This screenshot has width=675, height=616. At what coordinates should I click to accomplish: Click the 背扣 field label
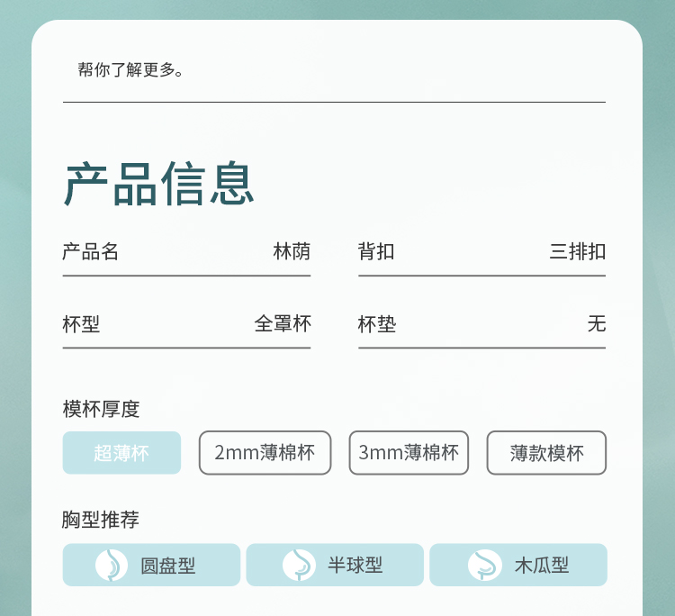pos(376,251)
